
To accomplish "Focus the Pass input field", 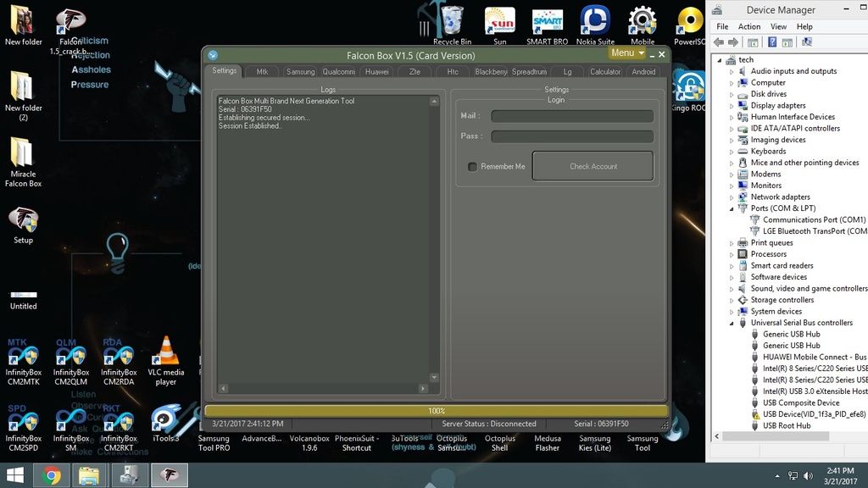I will 572,136.
